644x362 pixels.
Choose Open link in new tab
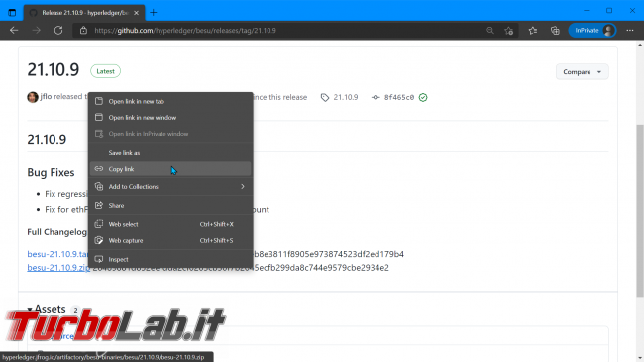pos(170,101)
